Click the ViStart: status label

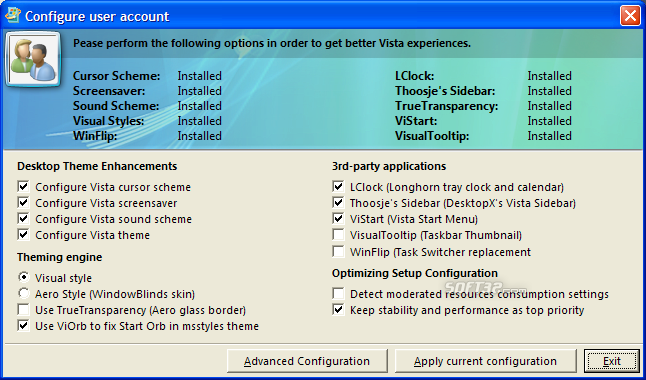click(416, 121)
